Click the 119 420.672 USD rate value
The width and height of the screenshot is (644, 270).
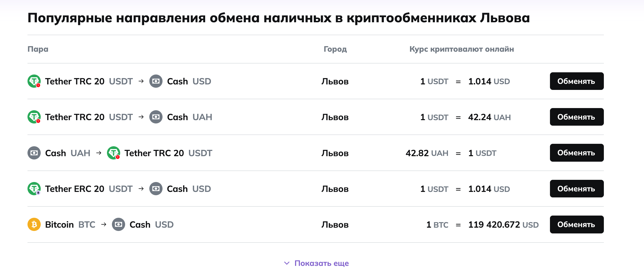click(503, 225)
